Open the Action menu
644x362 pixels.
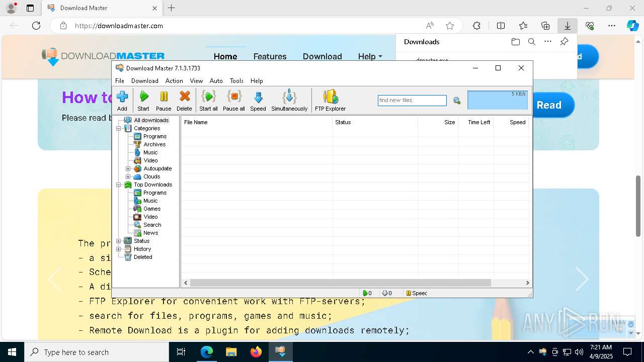coord(174,80)
